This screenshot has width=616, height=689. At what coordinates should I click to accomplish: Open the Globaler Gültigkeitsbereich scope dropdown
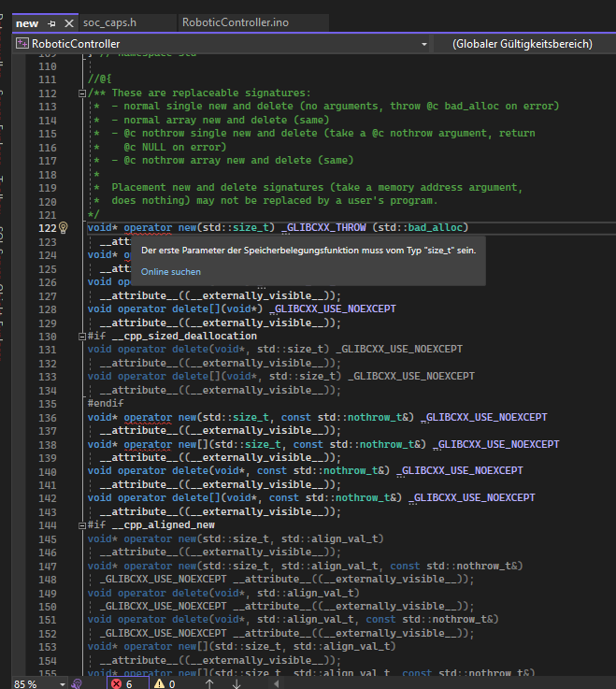(522, 44)
